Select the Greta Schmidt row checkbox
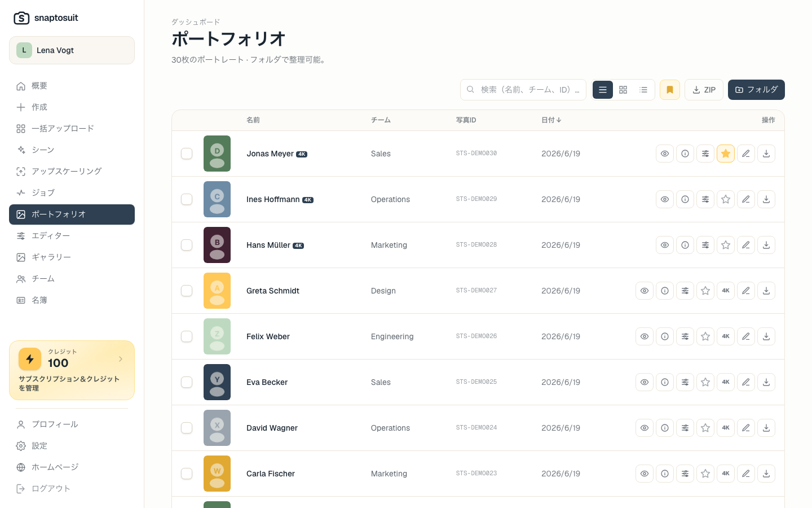 coord(187,291)
